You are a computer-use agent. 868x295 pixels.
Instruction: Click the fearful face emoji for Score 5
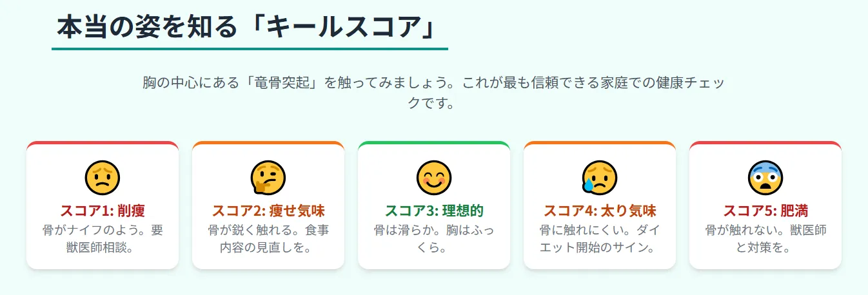click(765, 178)
